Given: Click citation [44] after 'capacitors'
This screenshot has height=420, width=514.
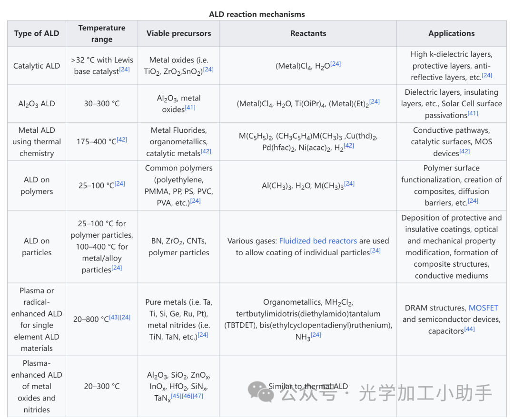Looking at the screenshot, I should (x=469, y=329).
